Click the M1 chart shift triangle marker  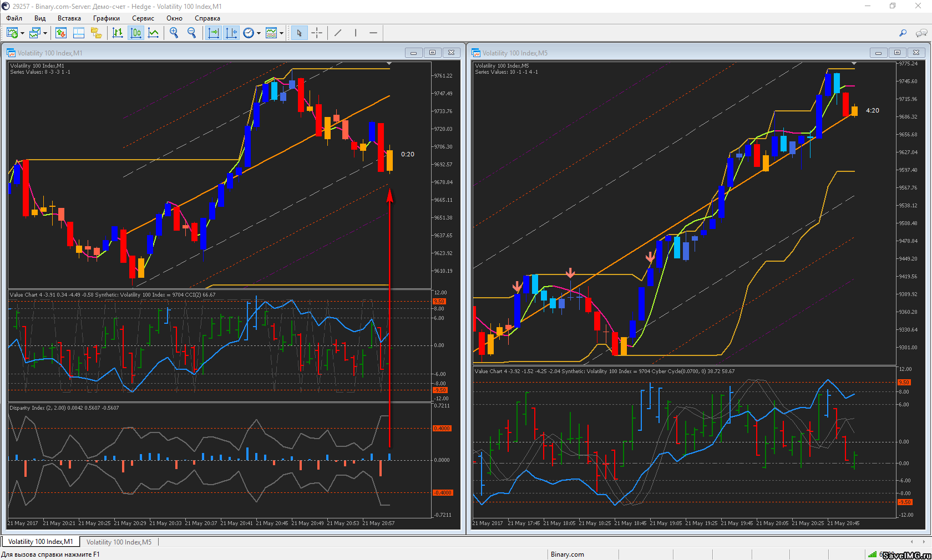pyautogui.click(x=389, y=64)
